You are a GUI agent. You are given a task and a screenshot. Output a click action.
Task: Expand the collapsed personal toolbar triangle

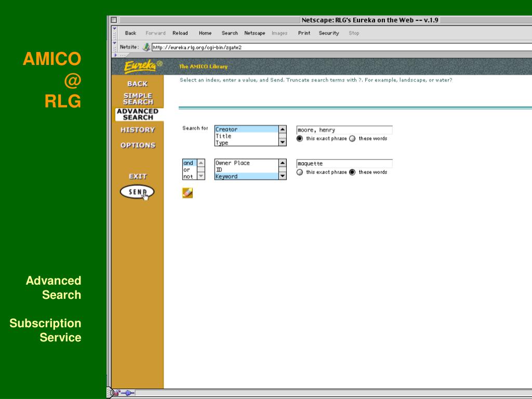116,55
